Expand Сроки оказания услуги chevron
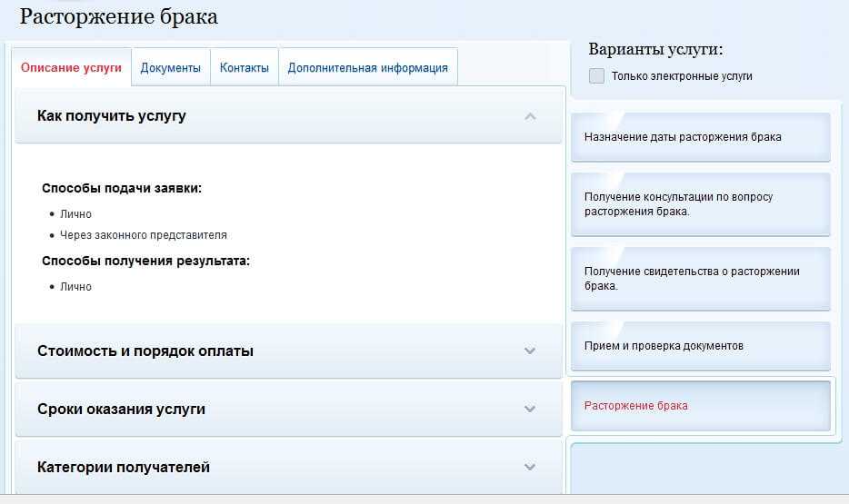Screen dimensions: 849x504 (530, 409)
